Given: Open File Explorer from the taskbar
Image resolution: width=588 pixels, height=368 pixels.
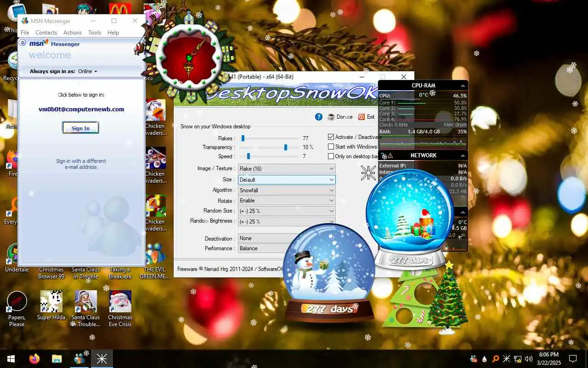Looking at the screenshot, I should pos(57,358).
